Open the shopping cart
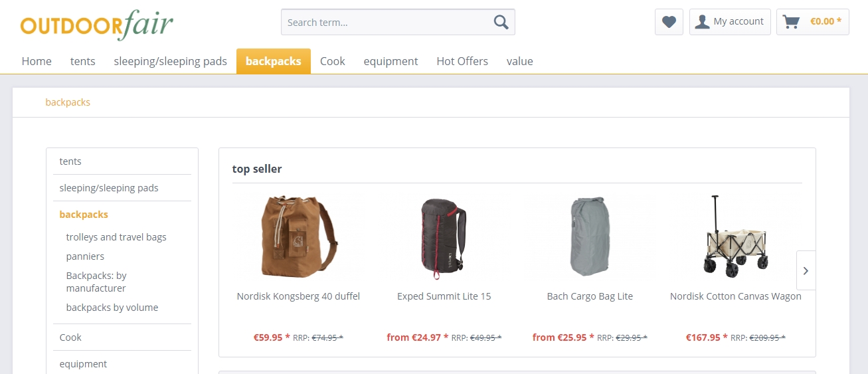The height and width of the screenshot is (374, 868). pos(812,22)
